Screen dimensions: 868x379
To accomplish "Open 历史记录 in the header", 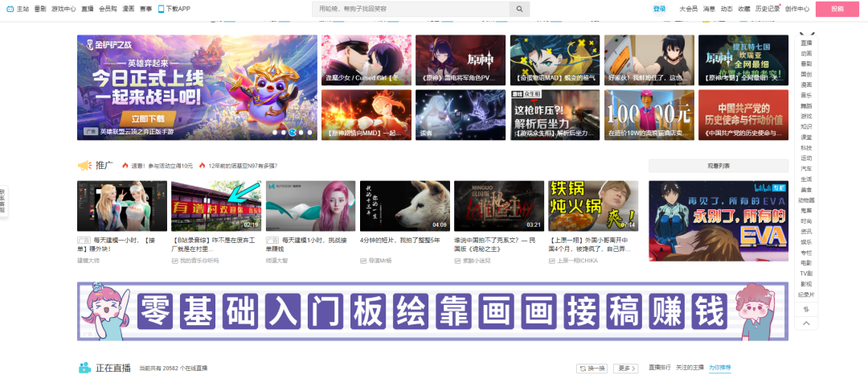I will coord(768,9).
